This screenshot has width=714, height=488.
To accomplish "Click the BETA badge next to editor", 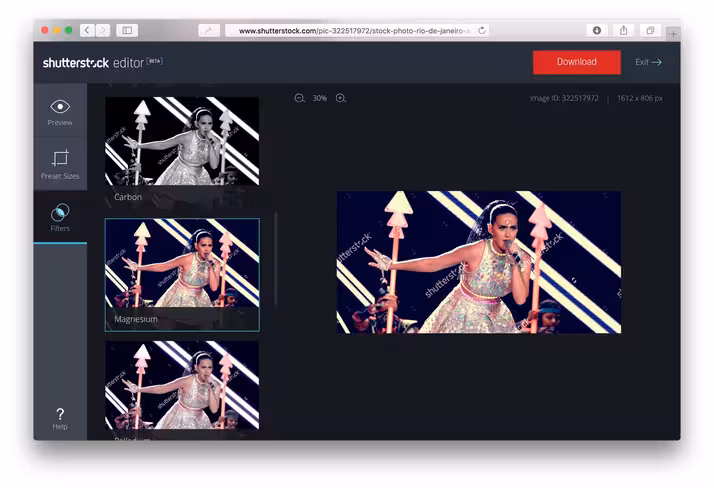I will click(155, 61).
